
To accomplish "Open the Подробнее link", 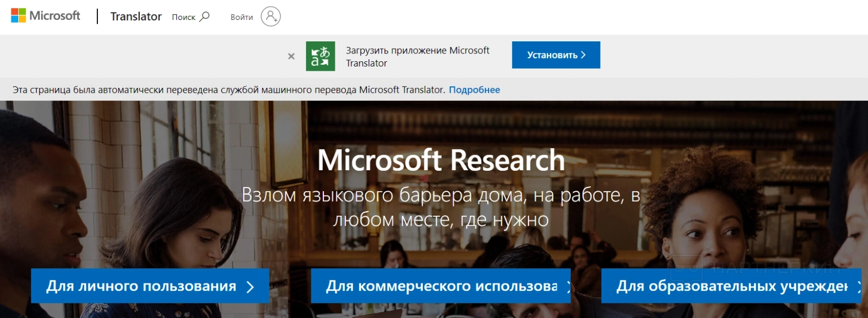I will (475, 90).
